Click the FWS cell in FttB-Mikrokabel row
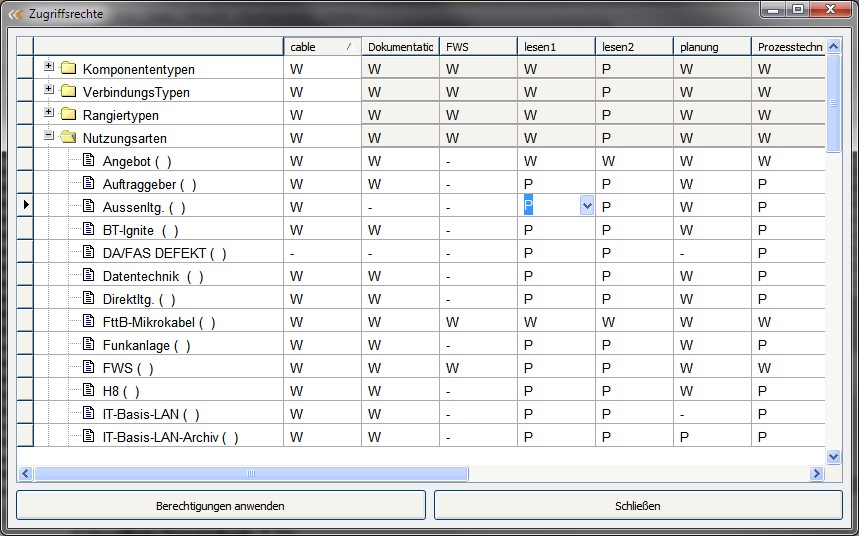Image resolution: width=859 pixels, height=536 pixels. (478, 321)
